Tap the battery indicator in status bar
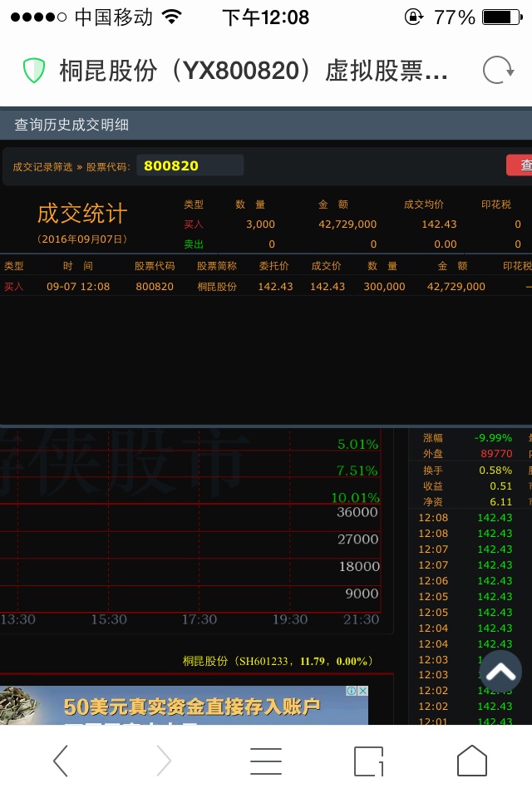The height and width of the screenshot is (798, 532). (500, 17)
